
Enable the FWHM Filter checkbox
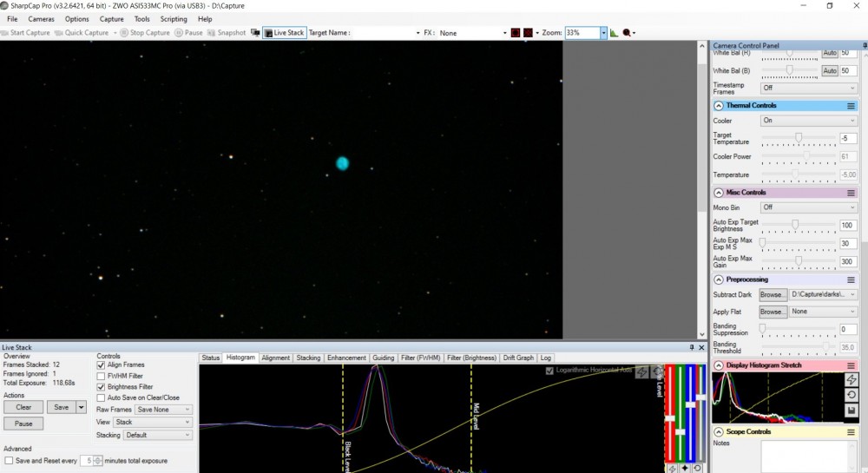[x=101, y=376]
